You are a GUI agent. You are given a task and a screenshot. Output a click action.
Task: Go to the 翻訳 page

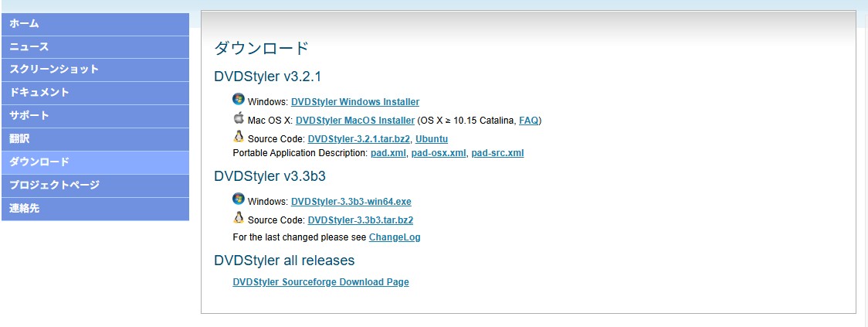[x=95, y=139]
